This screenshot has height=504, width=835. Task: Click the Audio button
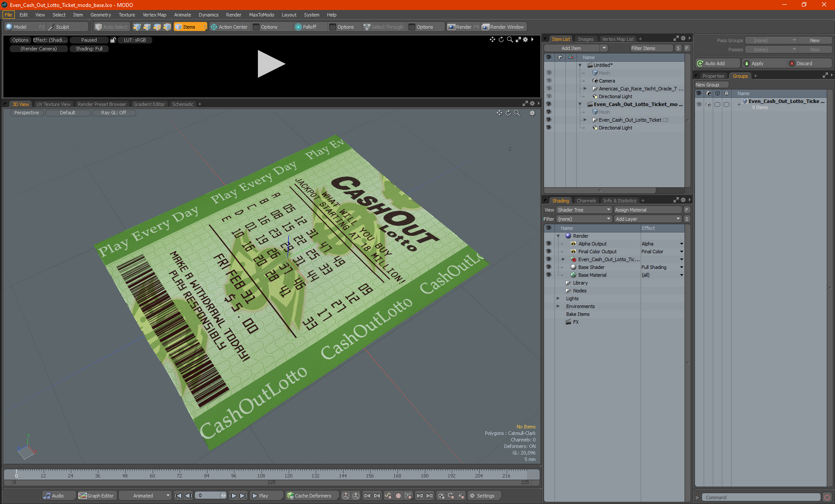coord(54,496)
